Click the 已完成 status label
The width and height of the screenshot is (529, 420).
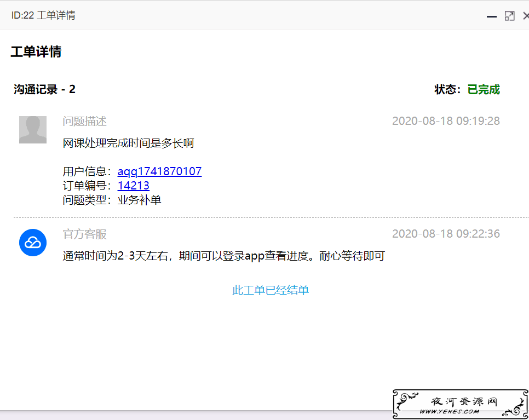pyautogui.click(x=484, y=89)
